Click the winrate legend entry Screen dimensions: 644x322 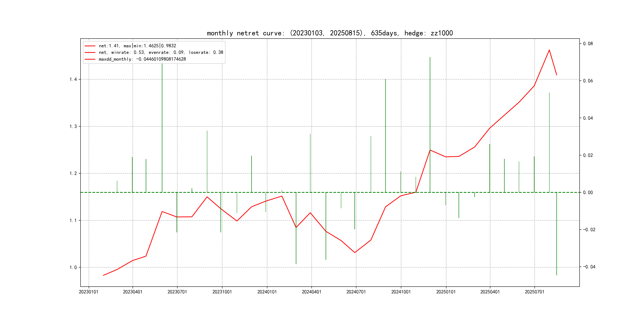(x=161, y=52)
